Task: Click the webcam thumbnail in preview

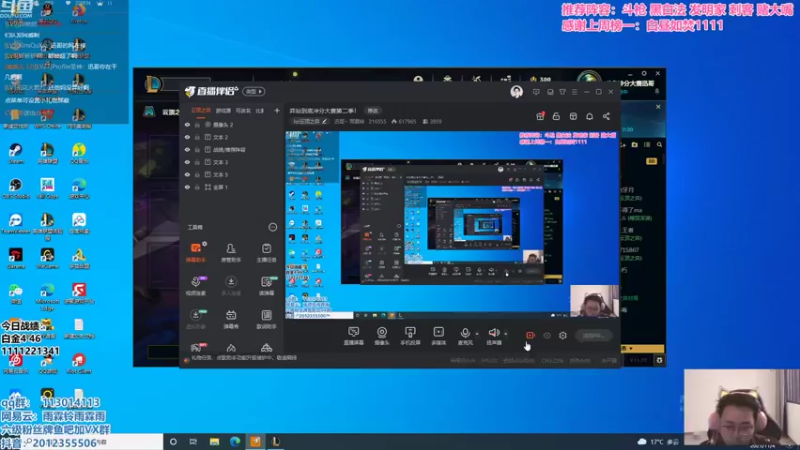Action: coord(594,301)
